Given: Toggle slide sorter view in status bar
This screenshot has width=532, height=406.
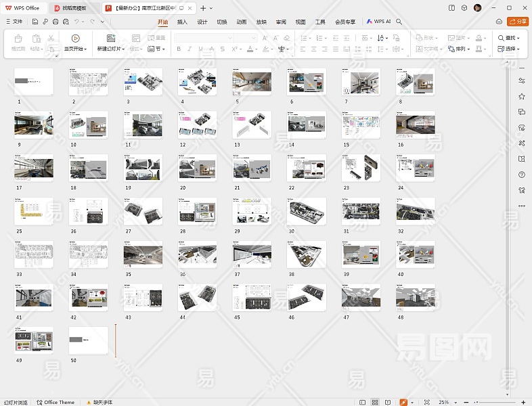Looking at the screenshot, I should [x=376, y=402].
